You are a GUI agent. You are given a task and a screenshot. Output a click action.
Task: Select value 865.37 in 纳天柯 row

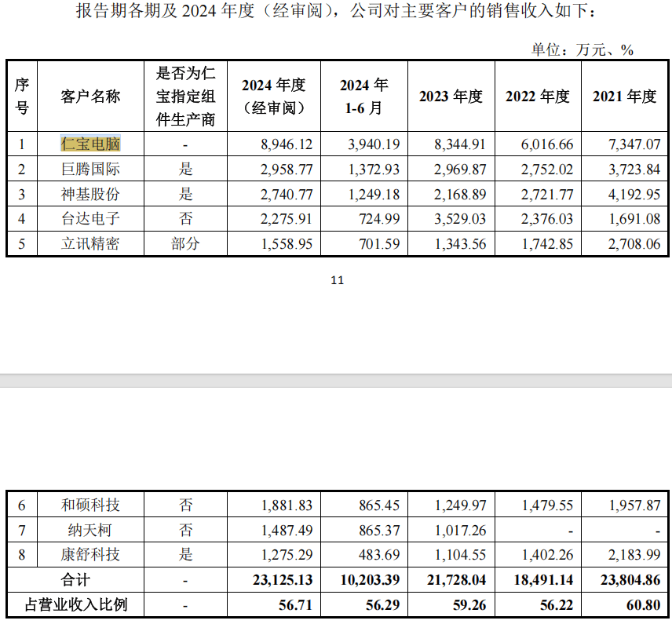coord(379,531)
